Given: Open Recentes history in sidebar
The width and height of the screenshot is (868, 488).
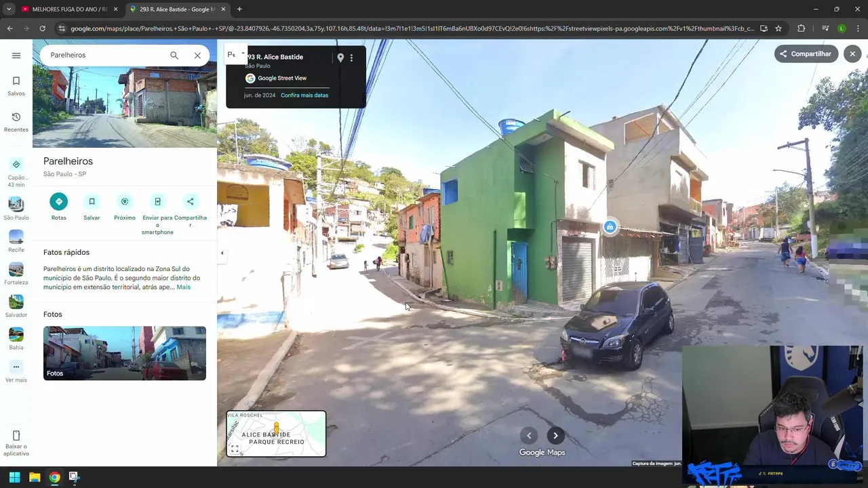Looking at the screenshot, I should [x=16, y=122].
